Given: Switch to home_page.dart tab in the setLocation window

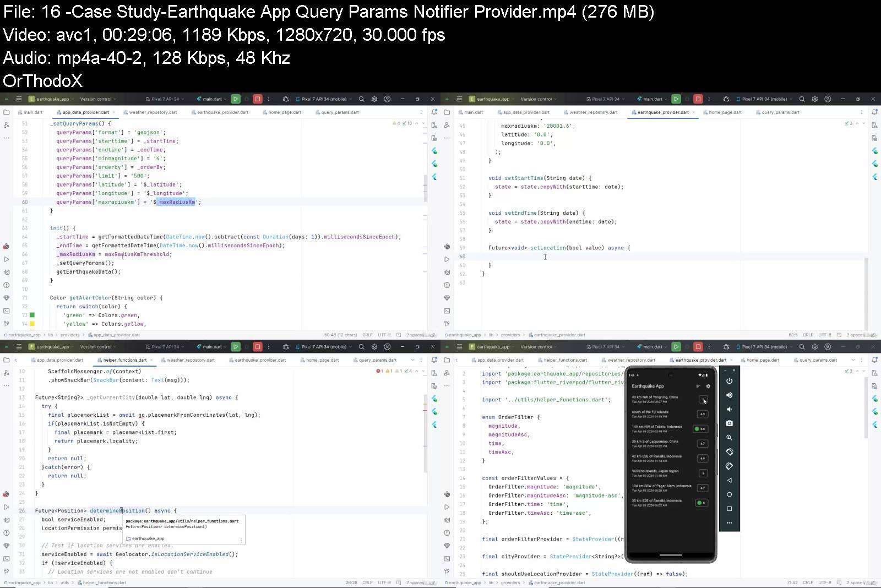Looking at the screenshot, I should coord(722,112).
